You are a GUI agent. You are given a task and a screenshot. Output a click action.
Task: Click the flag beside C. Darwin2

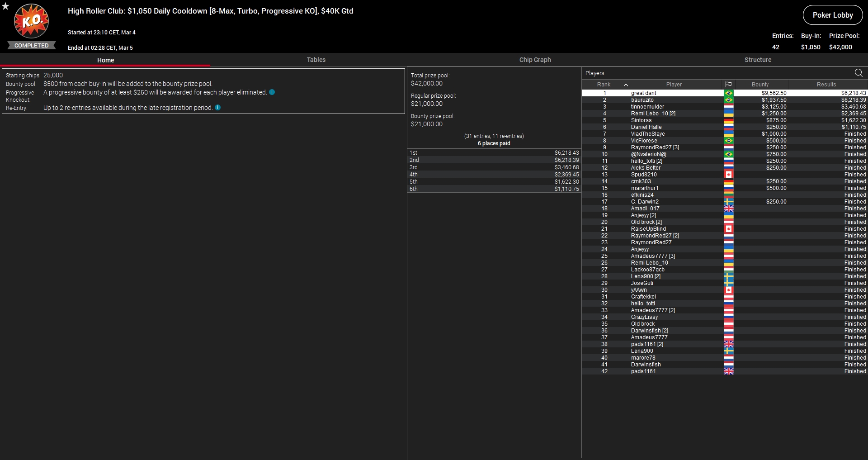click(728, 202)
